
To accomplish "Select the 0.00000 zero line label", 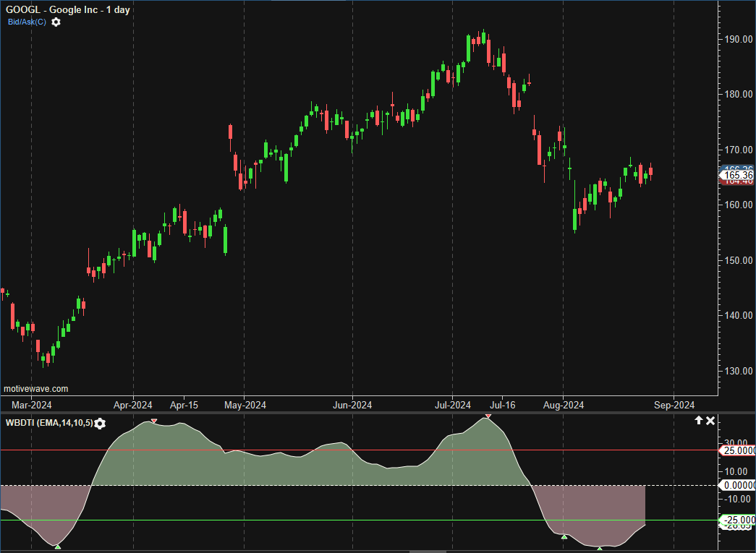I will coord(738,485).
